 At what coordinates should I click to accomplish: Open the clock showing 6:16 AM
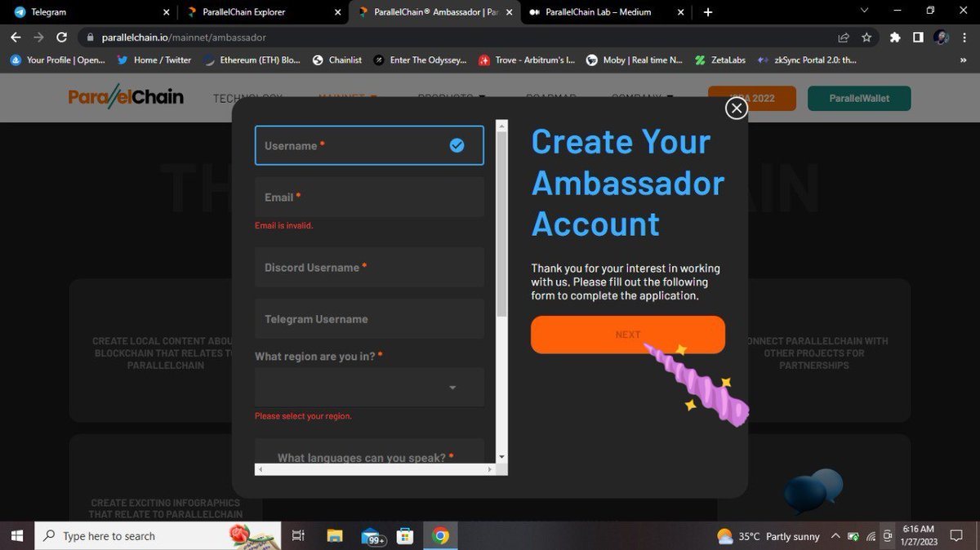[x=920, y=536]
